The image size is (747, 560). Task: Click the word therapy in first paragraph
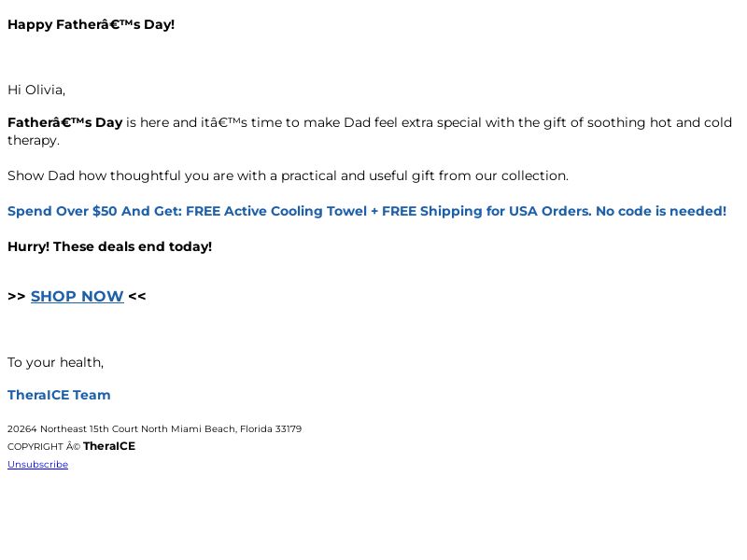pyautogui.click(x=34, y=141)
